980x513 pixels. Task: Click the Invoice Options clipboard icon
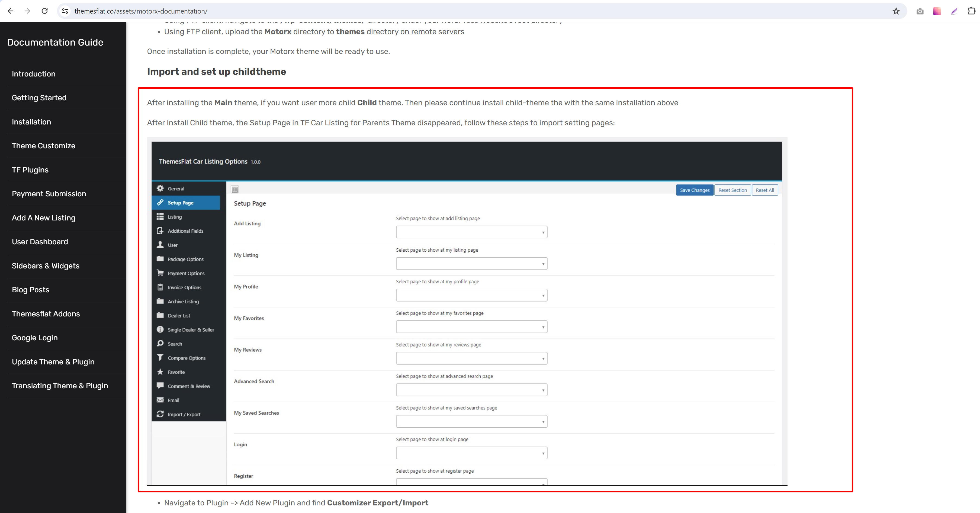click(160, 287)
